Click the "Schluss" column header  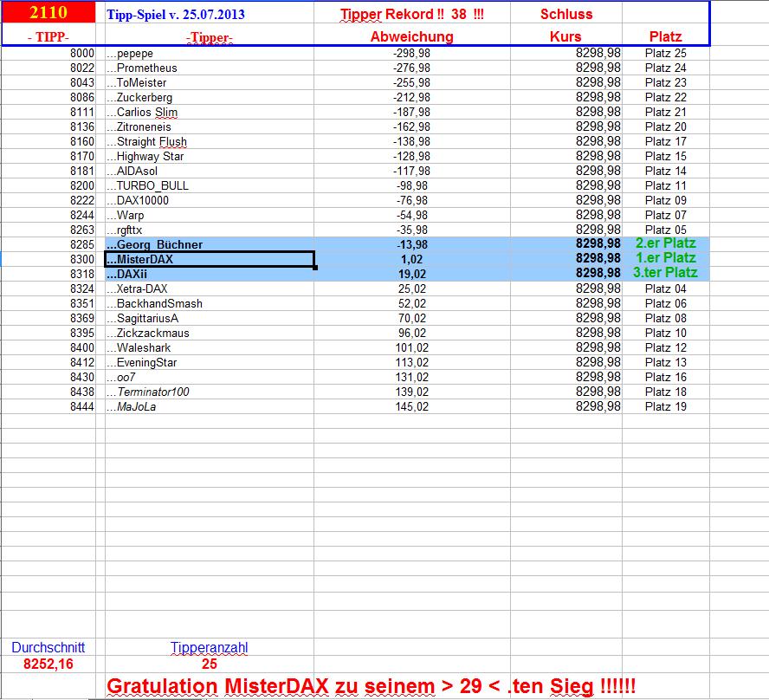point(565,14)
